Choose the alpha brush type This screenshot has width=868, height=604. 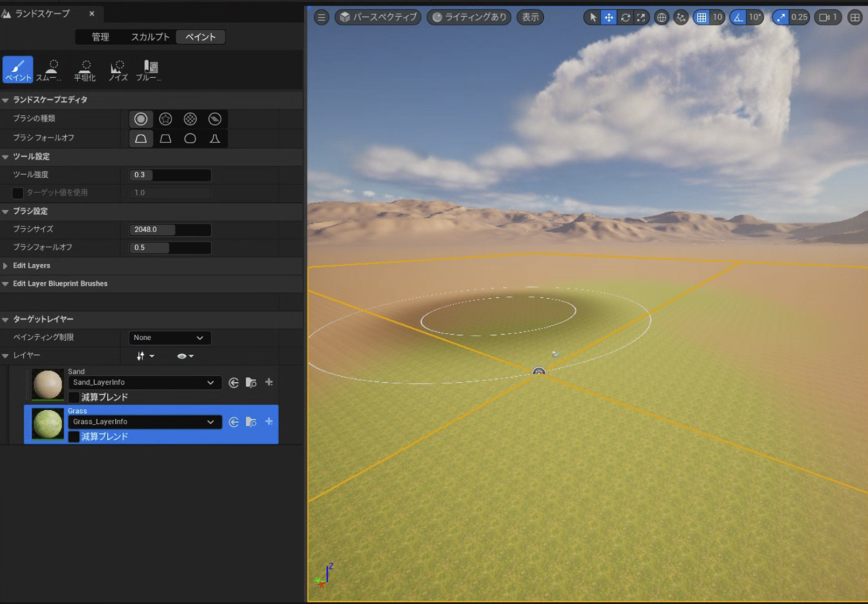[x=166, y=119]
